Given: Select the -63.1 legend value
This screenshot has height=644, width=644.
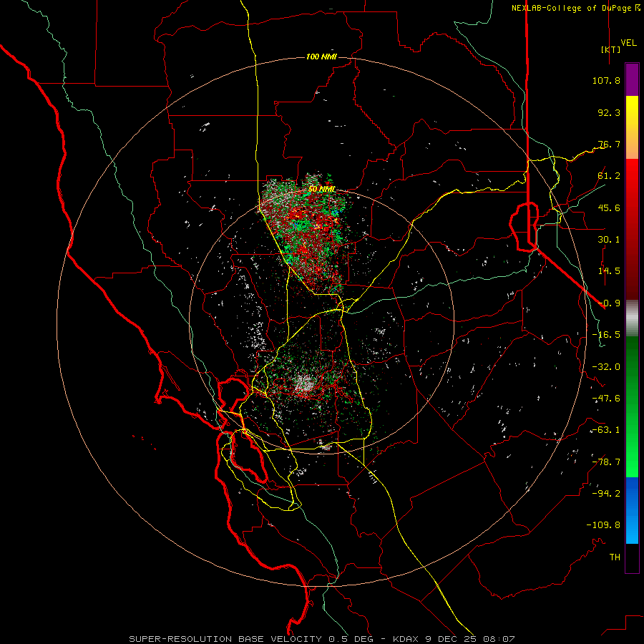Looking at the screenshot, I should pyautogui.click(x=606, y=430).
